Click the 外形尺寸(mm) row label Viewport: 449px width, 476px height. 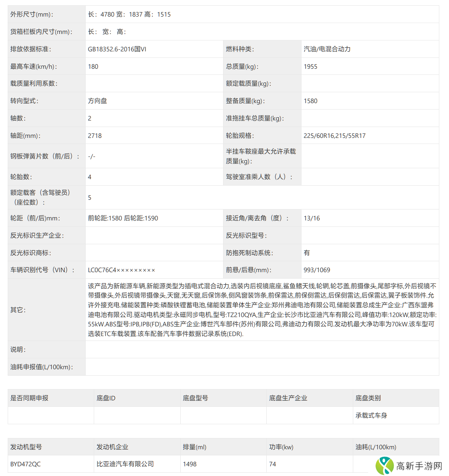(x=32, y=14)
